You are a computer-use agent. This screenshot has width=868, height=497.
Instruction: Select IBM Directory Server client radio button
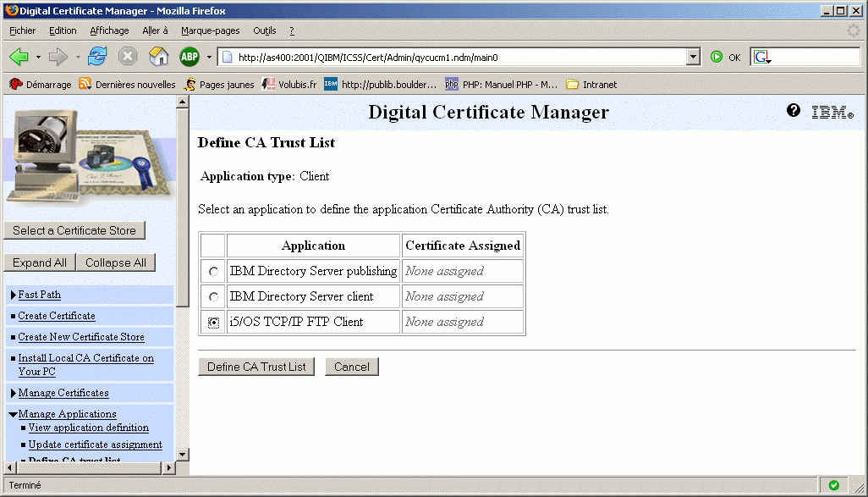point(213,297)
